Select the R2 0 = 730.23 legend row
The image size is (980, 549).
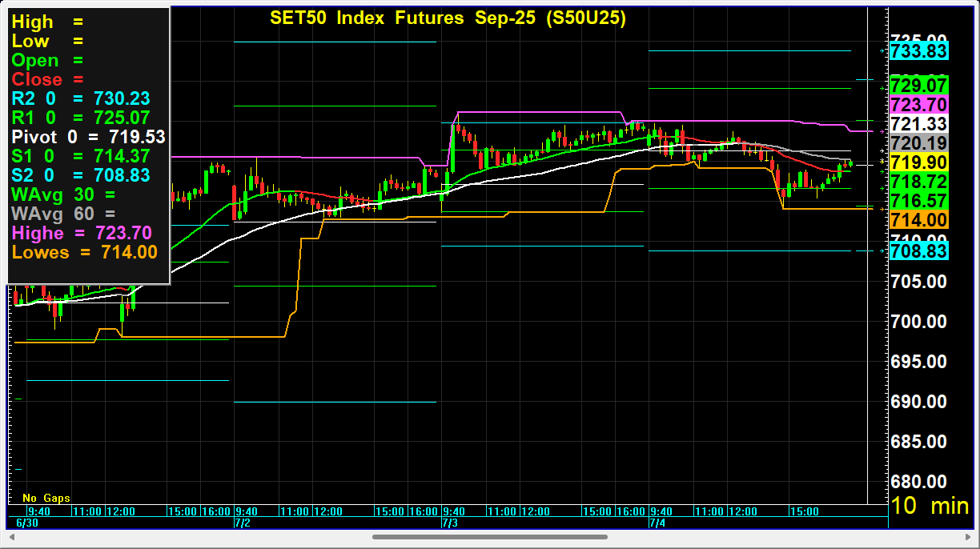coord(81,99)
